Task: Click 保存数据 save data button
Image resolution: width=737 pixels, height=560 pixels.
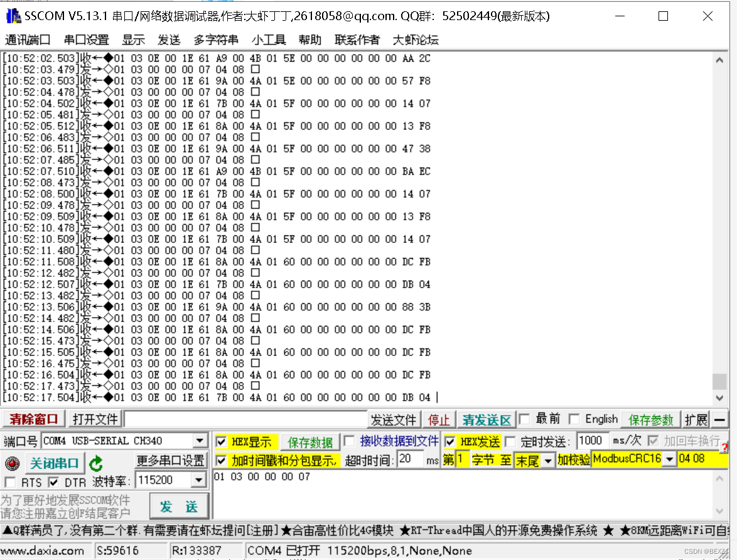Action: pos(310,442)
